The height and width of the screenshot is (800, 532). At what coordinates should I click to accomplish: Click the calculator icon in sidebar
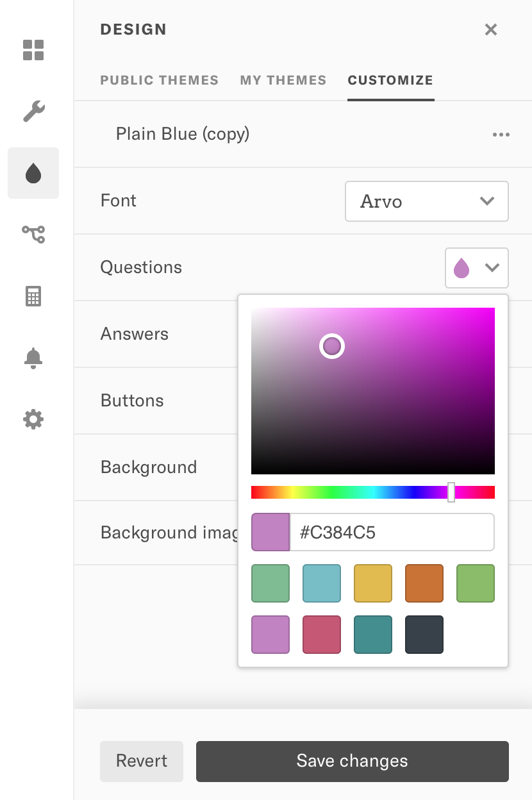(x=33, y=296)
